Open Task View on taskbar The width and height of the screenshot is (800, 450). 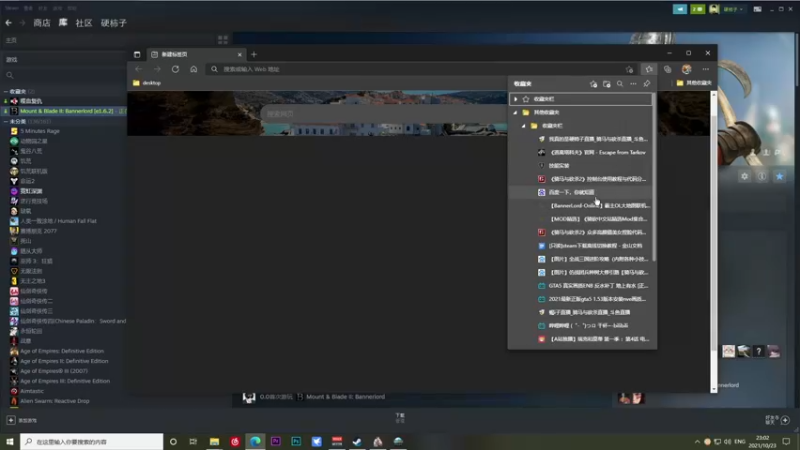pos(193,441)
